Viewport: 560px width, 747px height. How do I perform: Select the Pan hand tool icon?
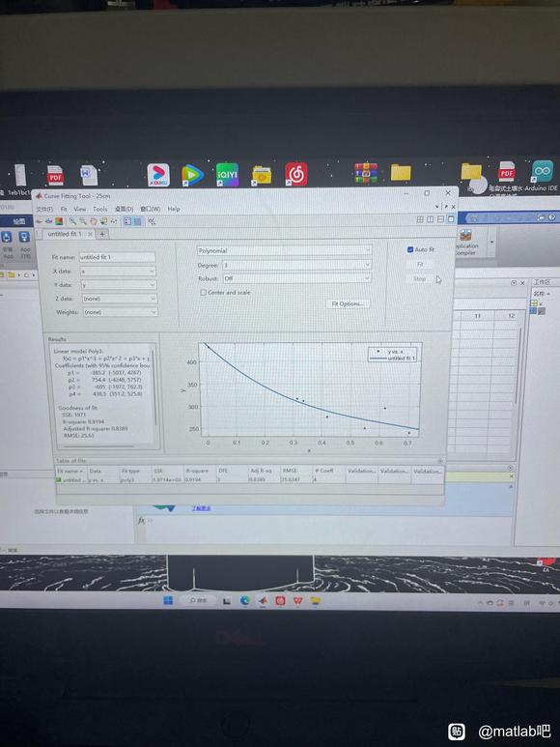tap(94, 221)
